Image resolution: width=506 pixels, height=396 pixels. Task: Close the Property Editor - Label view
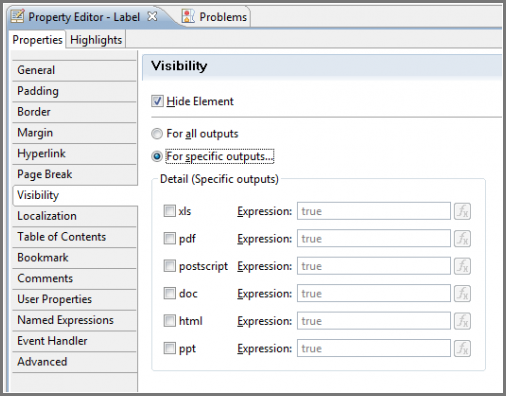tap(152, 16)
